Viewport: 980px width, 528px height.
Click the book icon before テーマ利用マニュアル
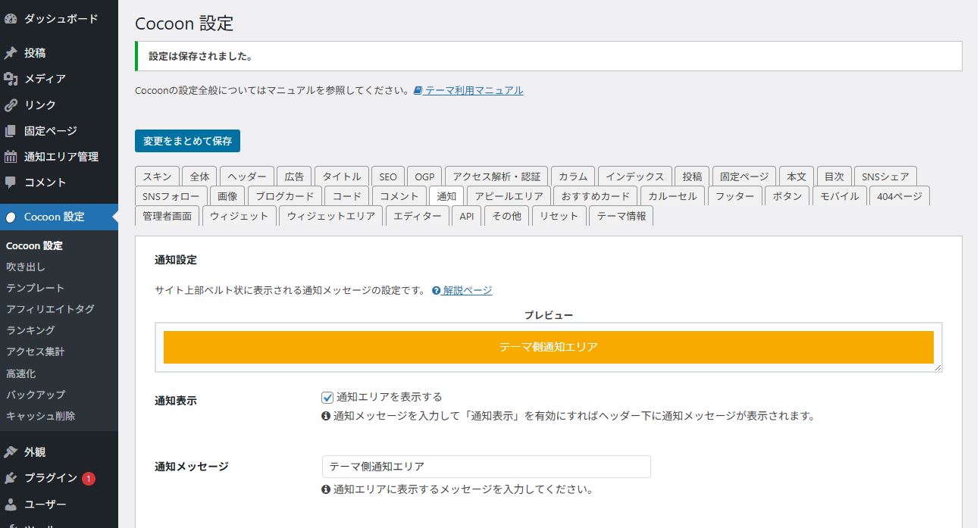pyautogui.click(x=418, y=90)
